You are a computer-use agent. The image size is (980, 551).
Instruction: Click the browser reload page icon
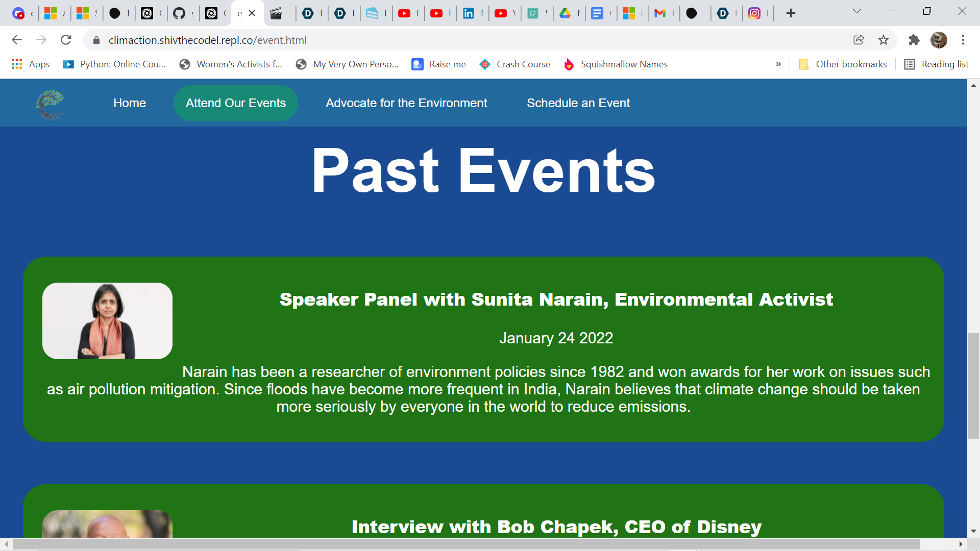66,40
